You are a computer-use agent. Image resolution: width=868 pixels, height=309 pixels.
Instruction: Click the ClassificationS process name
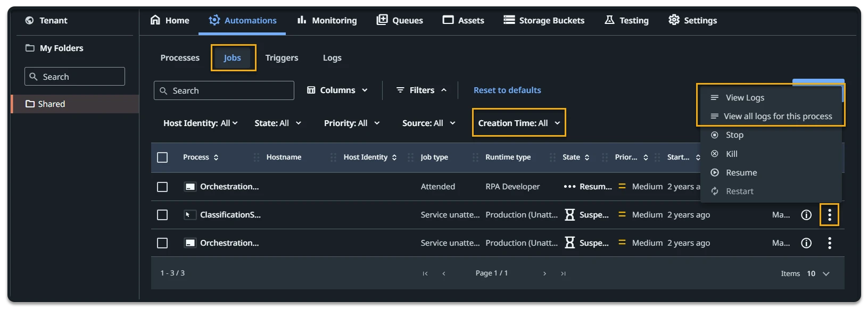(x=230, y=215)
